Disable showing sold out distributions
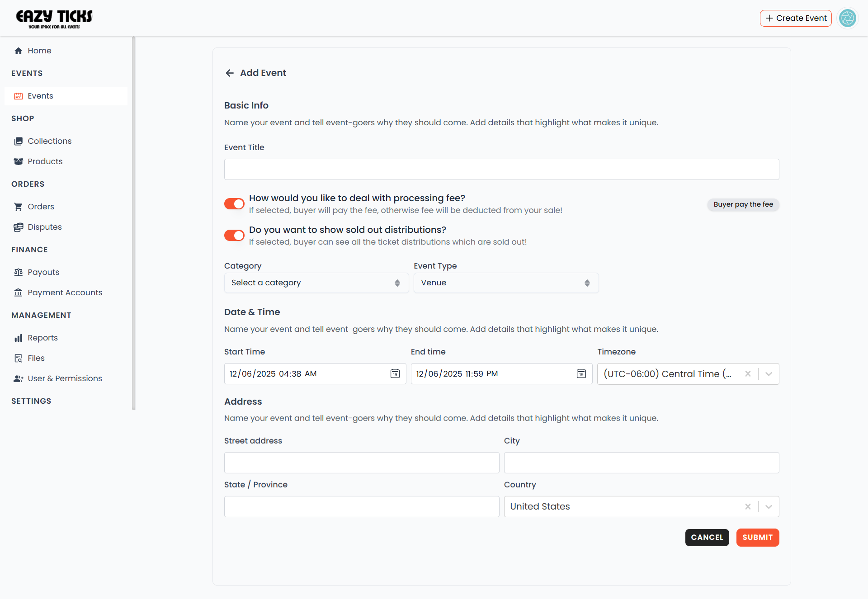This screenshot has width=868, height=600. coord(234,235)
